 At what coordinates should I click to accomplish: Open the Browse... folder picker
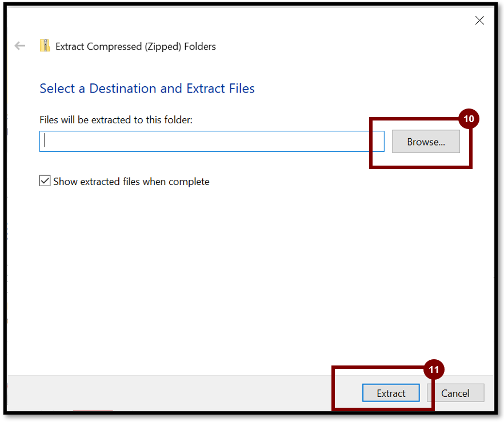(426, 142)
